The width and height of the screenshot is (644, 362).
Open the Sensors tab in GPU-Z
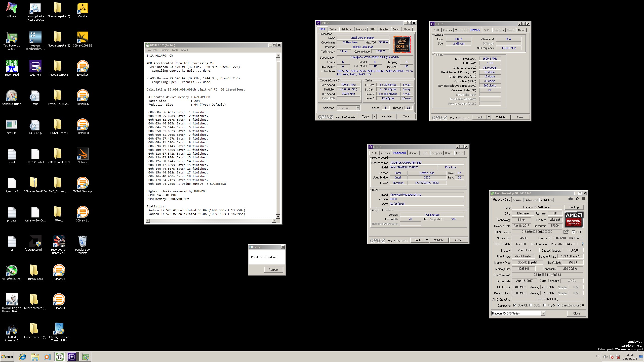point(518,200)
